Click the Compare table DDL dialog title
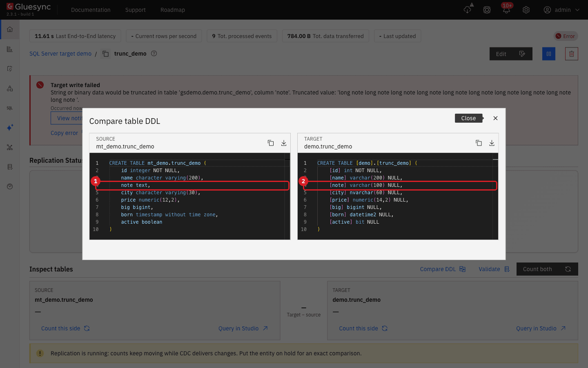Viewport: 588px width, 368px height. [125, 121]
